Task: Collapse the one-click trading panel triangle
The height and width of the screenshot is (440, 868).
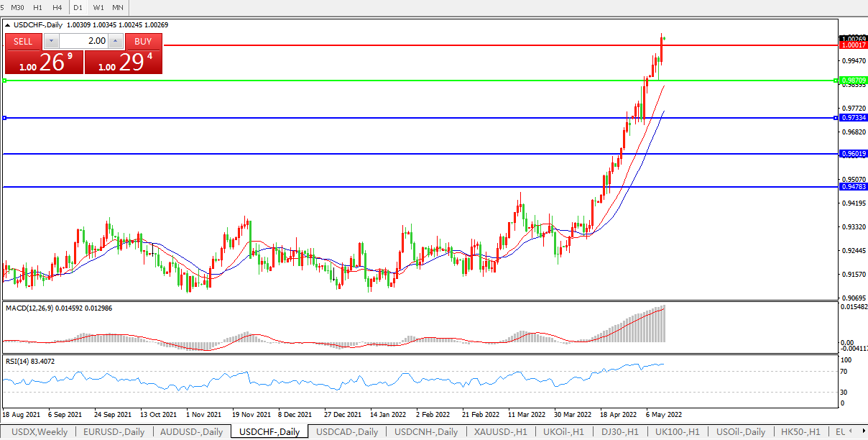Action: (x=8, y=24)
